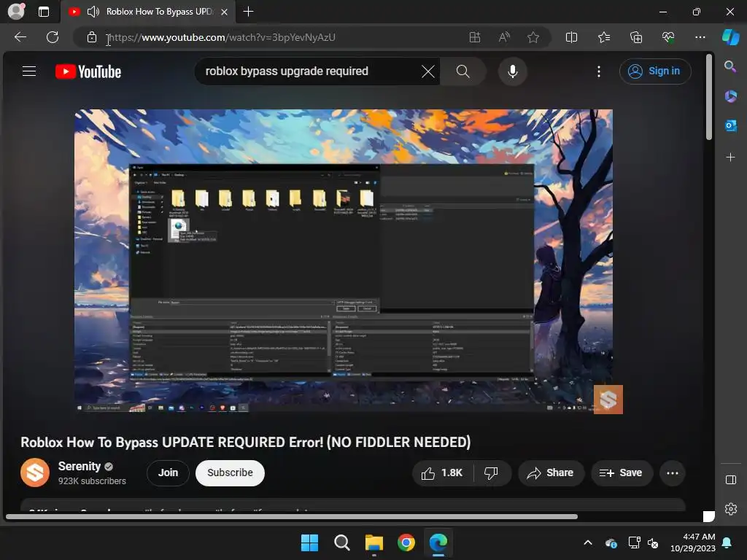Toggle the sidebar hide button

731,480
